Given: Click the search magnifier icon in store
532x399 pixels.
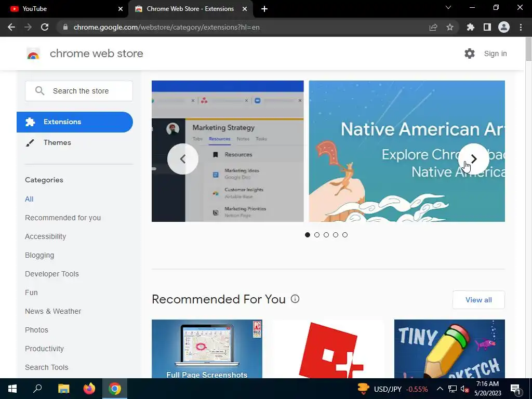Looking at the screenshot, I should click(39, 90).
